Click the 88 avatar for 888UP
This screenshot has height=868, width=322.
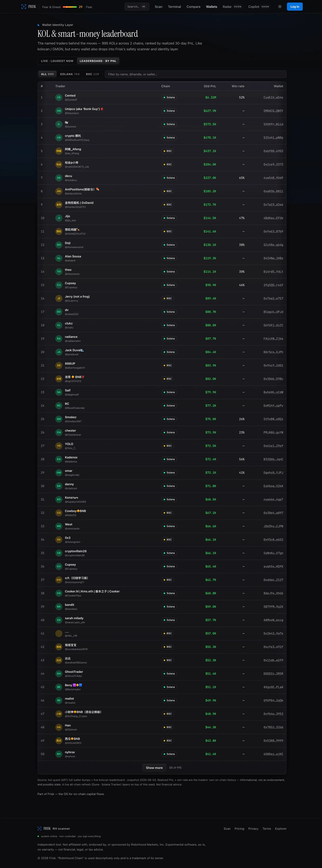(x=59, y=365)
